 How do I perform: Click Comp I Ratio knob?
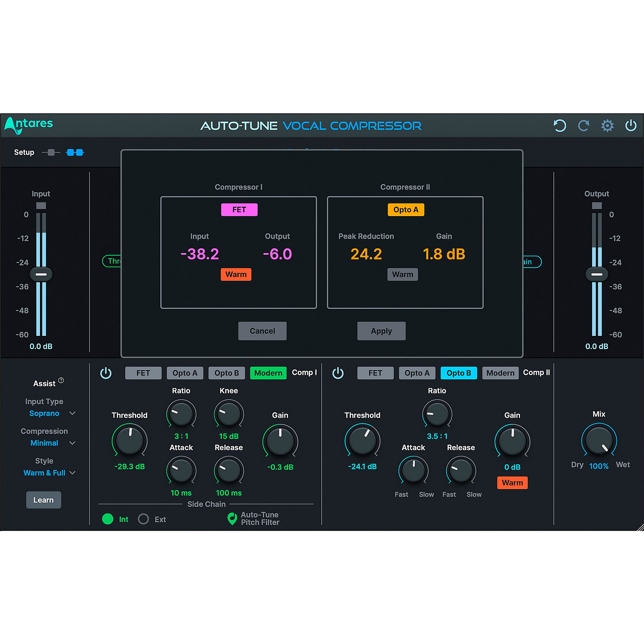click(x=181, y=414)
